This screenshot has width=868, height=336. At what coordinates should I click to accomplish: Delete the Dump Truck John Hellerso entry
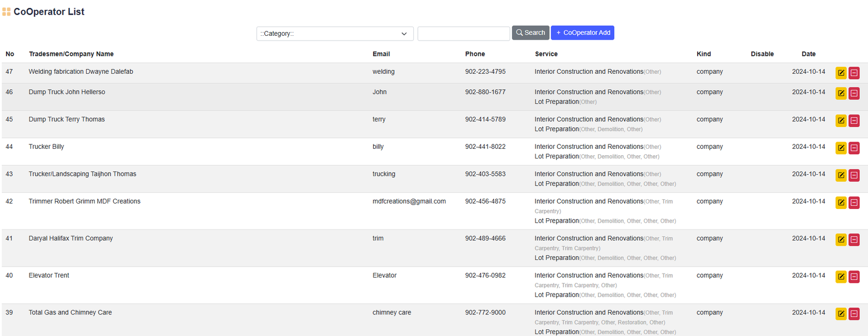[854, 93]
